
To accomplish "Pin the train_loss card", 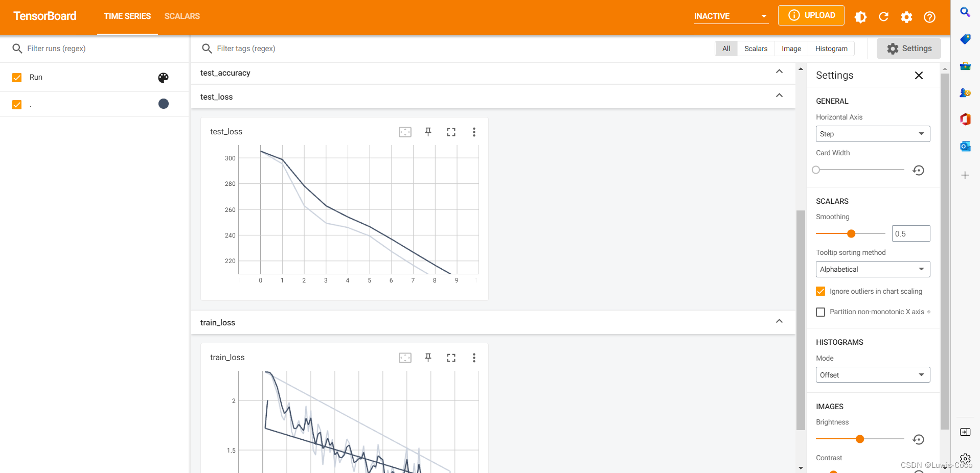I will 428,358.
